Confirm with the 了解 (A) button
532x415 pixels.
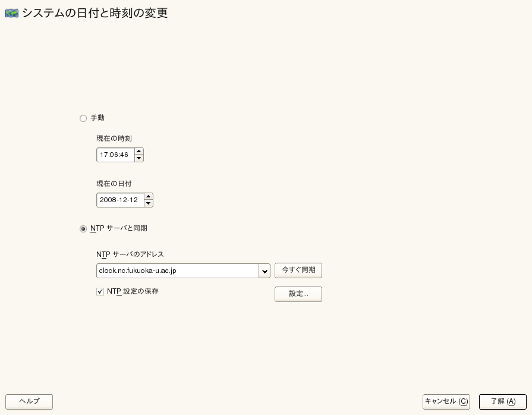(503, 402)
